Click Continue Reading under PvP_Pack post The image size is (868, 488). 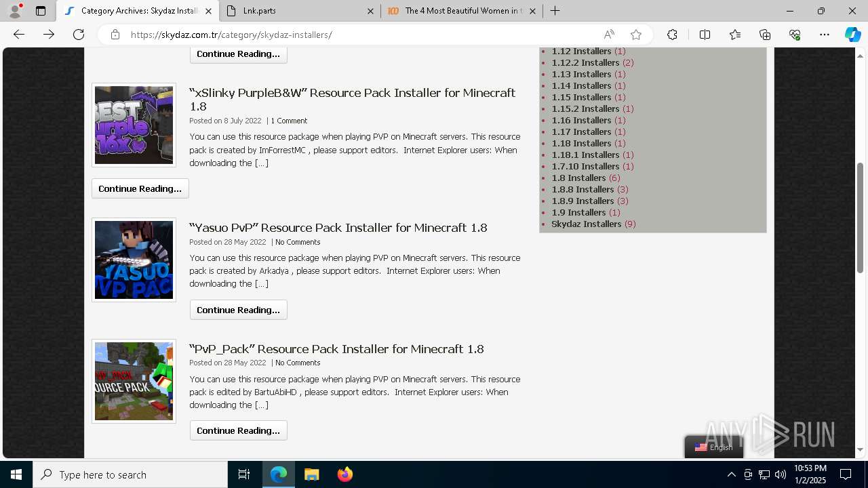click(239, 430)
